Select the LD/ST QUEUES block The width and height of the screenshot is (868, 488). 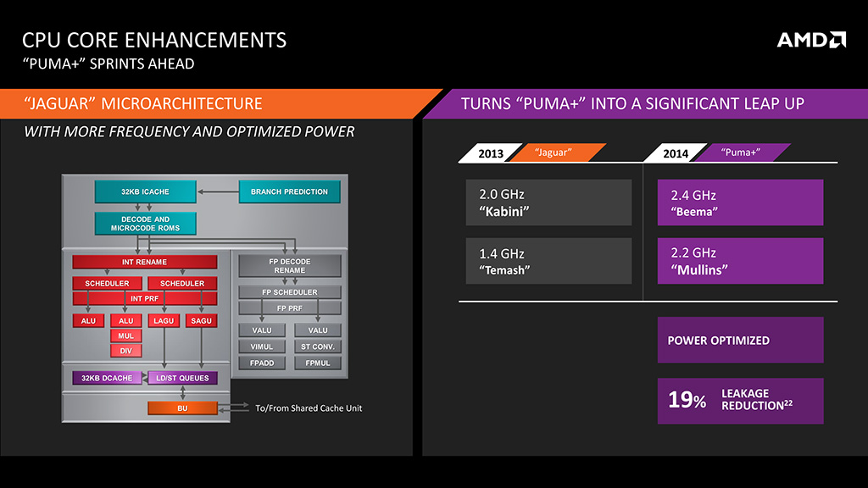pyautogui.click(x=182, y=378)
